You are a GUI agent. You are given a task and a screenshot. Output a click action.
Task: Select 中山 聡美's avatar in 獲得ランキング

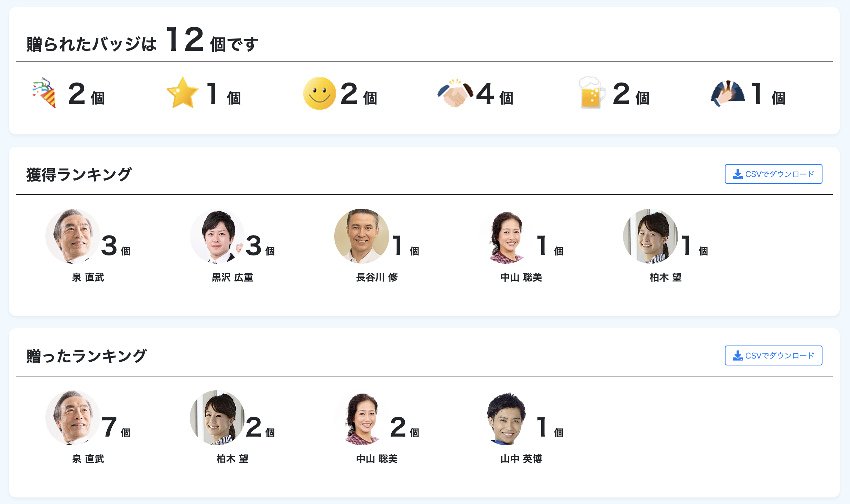[506, 236]
